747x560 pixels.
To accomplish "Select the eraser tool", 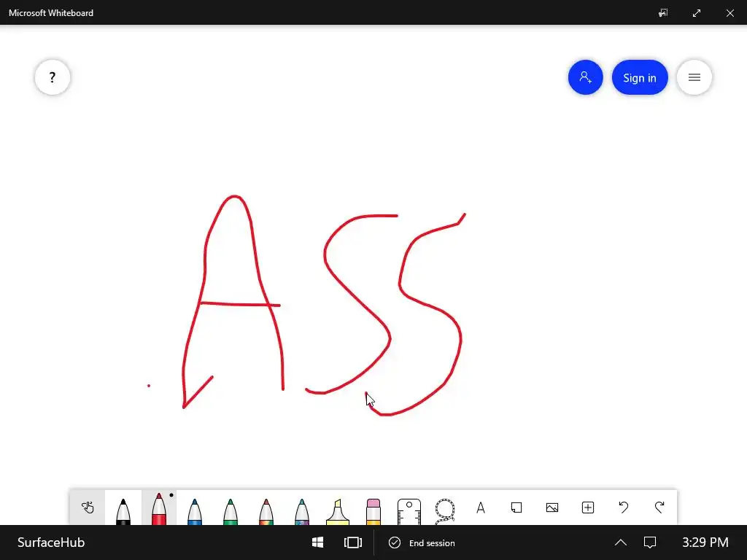I will tap(373, 510).
